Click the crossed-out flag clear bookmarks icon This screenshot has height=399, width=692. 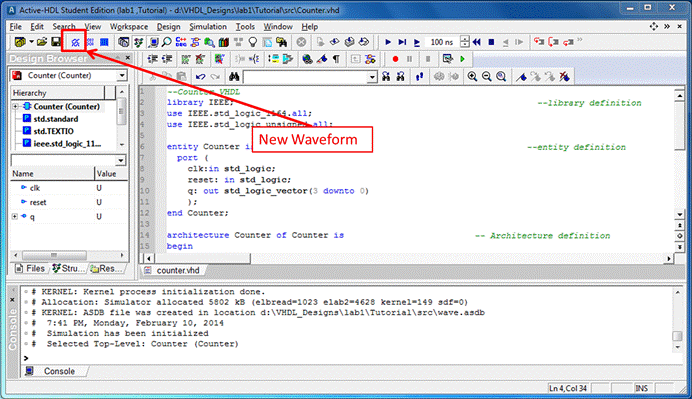pyautogui.click(x=564, y=77)
